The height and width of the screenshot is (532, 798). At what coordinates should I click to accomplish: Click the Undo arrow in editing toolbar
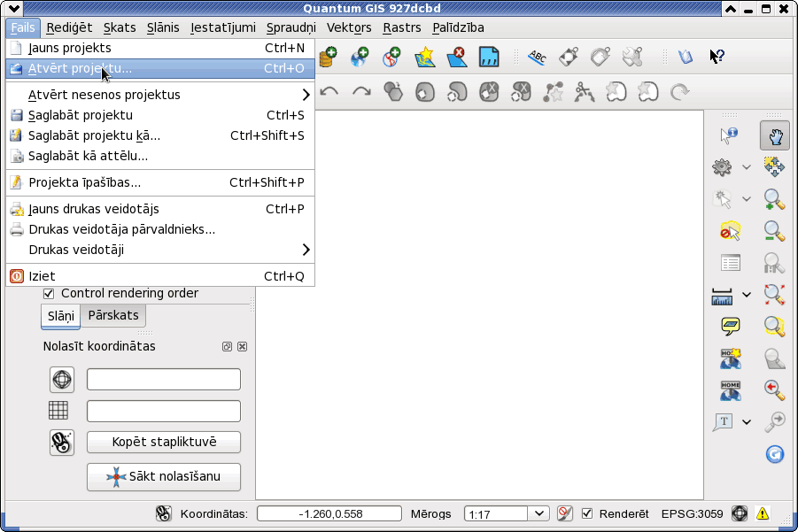[x=329, y=92]
